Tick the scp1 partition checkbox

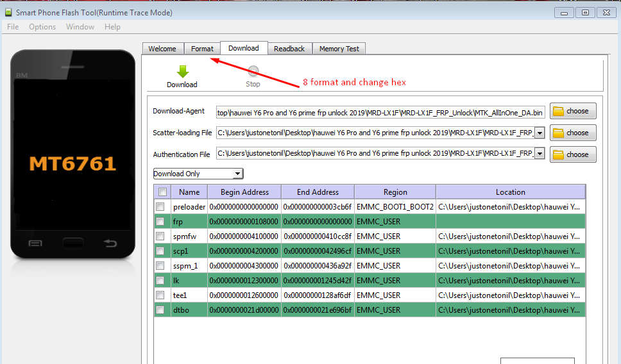(x=160, y=251)
